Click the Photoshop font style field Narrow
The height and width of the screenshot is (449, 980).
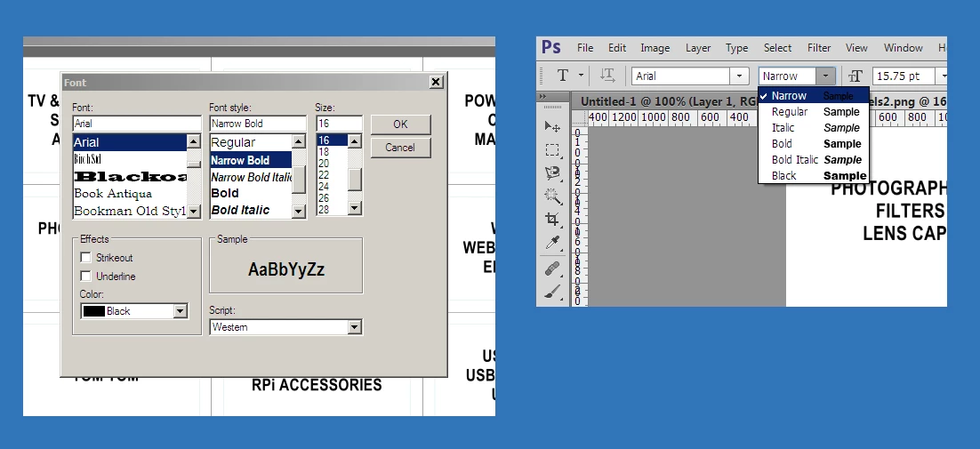point(788,76)
